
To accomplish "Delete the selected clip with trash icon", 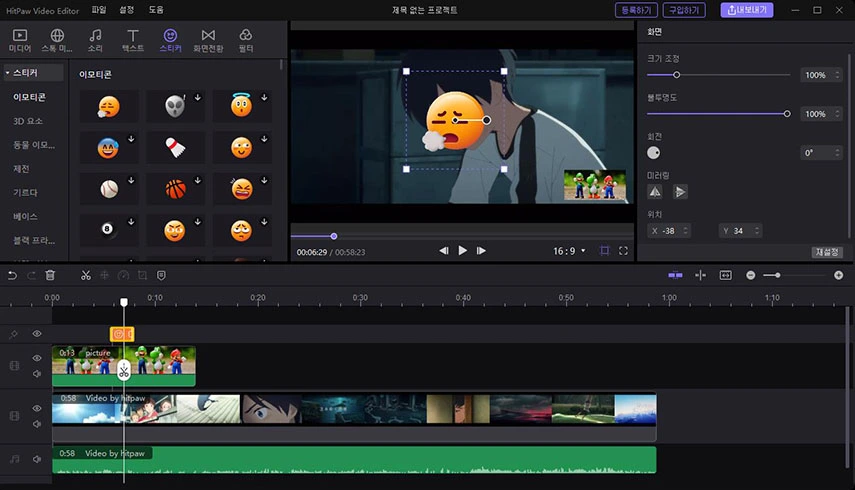I will click(x=50, y=275).
